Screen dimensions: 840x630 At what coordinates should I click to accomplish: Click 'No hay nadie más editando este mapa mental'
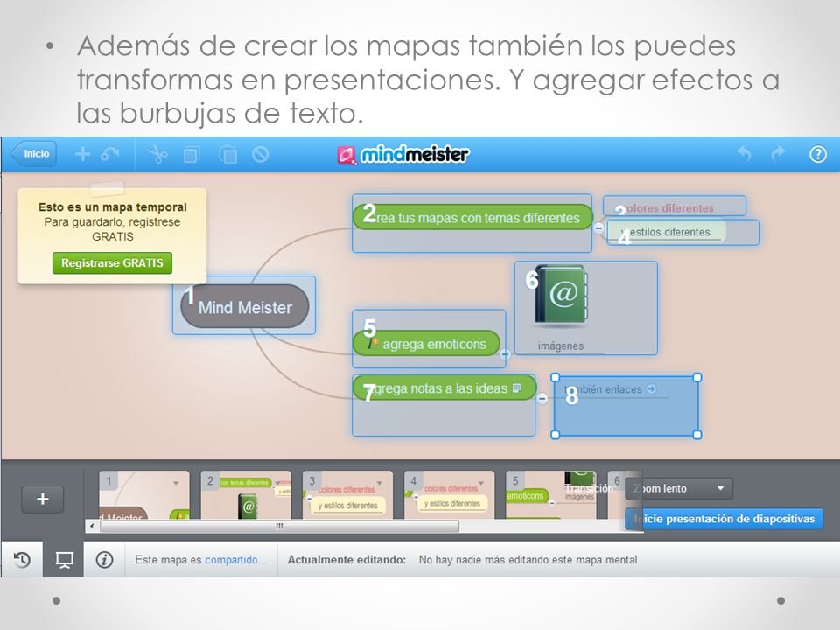528,560
